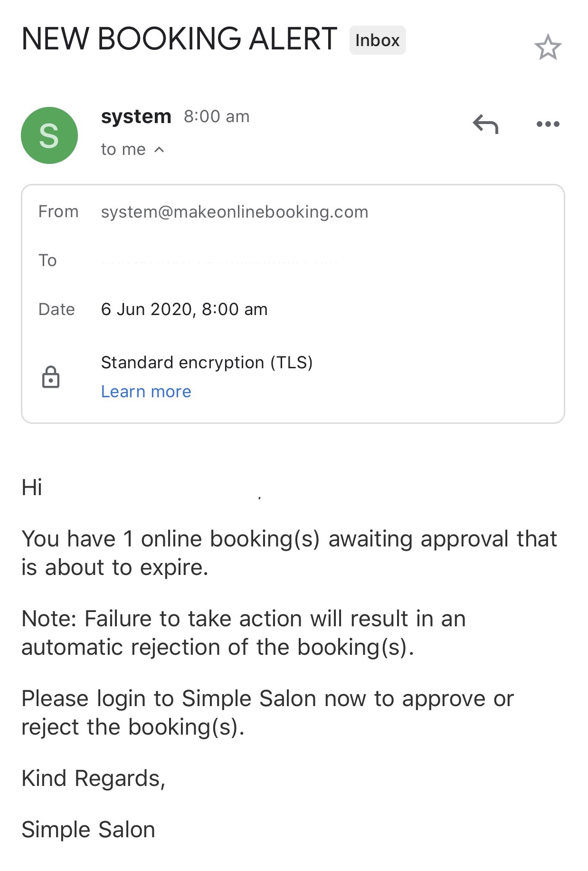The width and height of the screenshot is (588, 871).
Task: Tap the 'Simple Salon' signature line
Action: [88, 830]
